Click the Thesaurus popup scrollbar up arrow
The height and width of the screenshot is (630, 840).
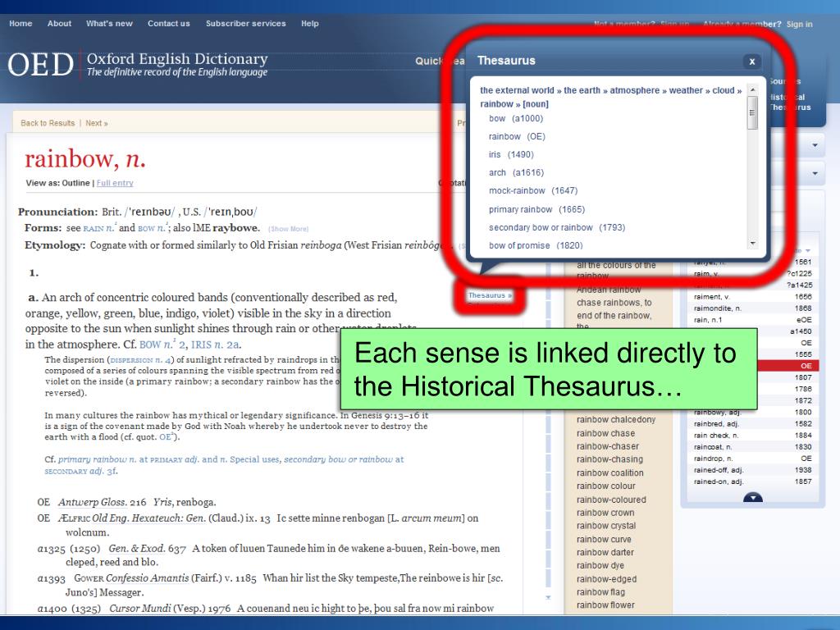(x=753, y=90)
